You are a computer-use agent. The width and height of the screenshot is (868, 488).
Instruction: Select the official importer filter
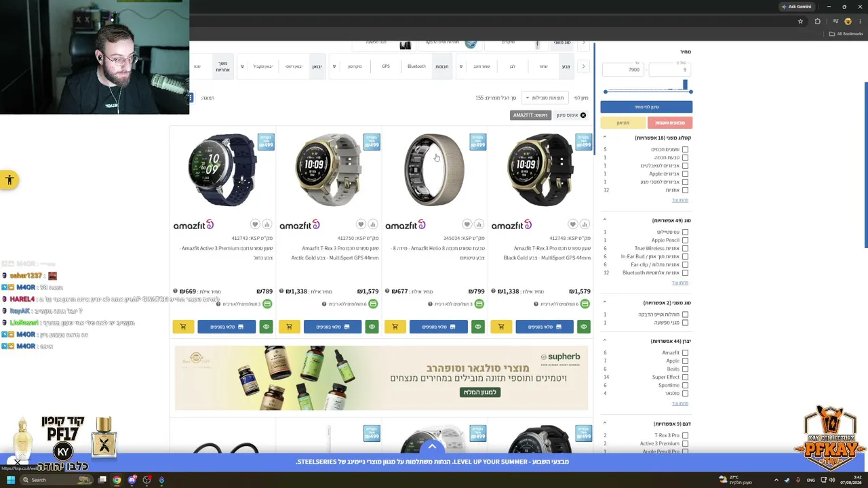click(x=294, y=66)
